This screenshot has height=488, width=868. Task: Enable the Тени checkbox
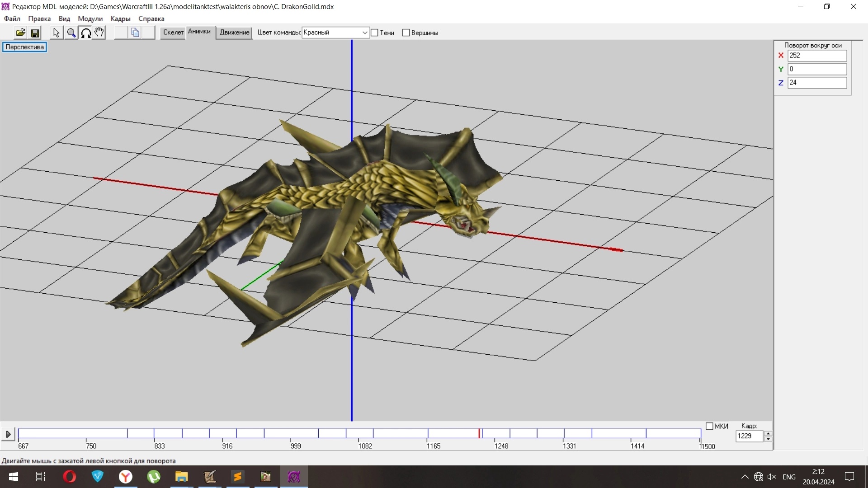[x=374, y=33]
